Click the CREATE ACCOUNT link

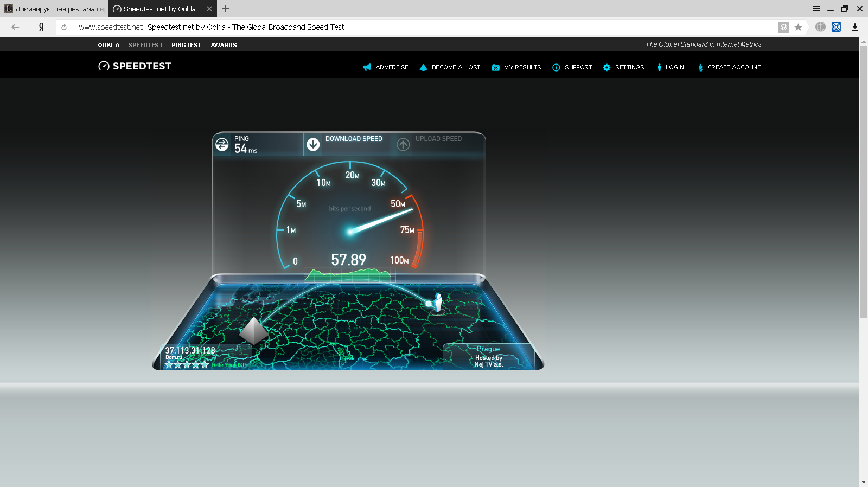(x=729, y=67)
